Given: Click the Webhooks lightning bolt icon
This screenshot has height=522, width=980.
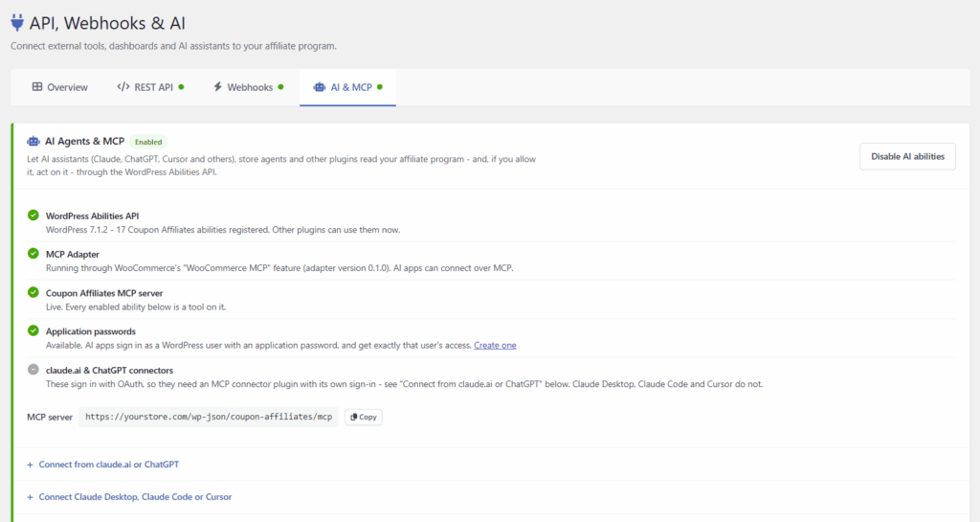Looking at the screenshot, I should coord(217,87).
